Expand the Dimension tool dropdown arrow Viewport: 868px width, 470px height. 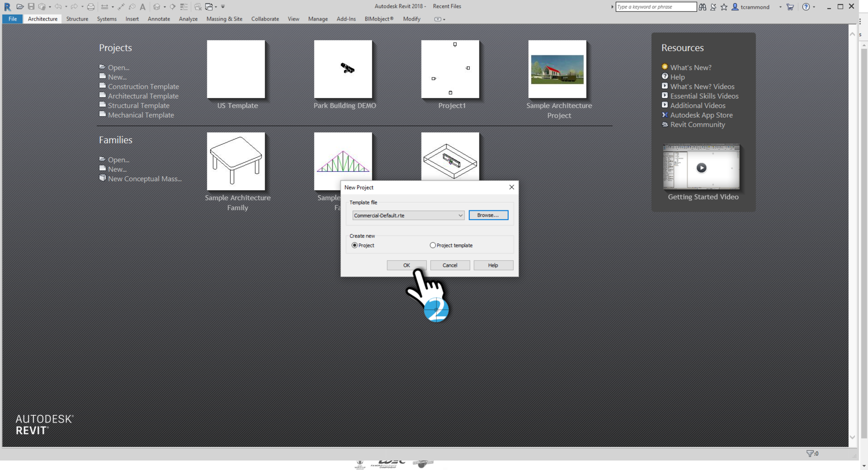[113, 7]
